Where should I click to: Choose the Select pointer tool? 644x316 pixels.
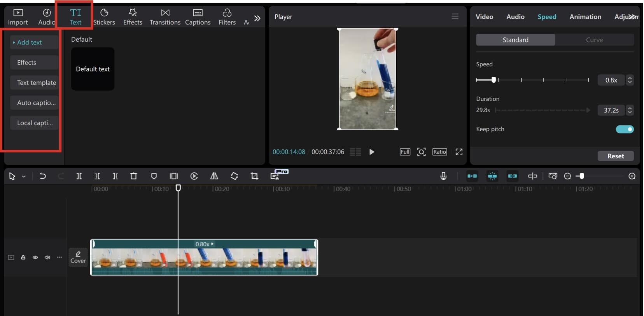click(x=12, y=176)
